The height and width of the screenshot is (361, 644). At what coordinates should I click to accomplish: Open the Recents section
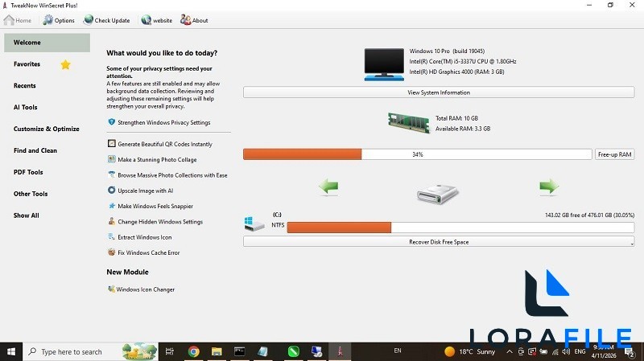click(x=25, y=86)
